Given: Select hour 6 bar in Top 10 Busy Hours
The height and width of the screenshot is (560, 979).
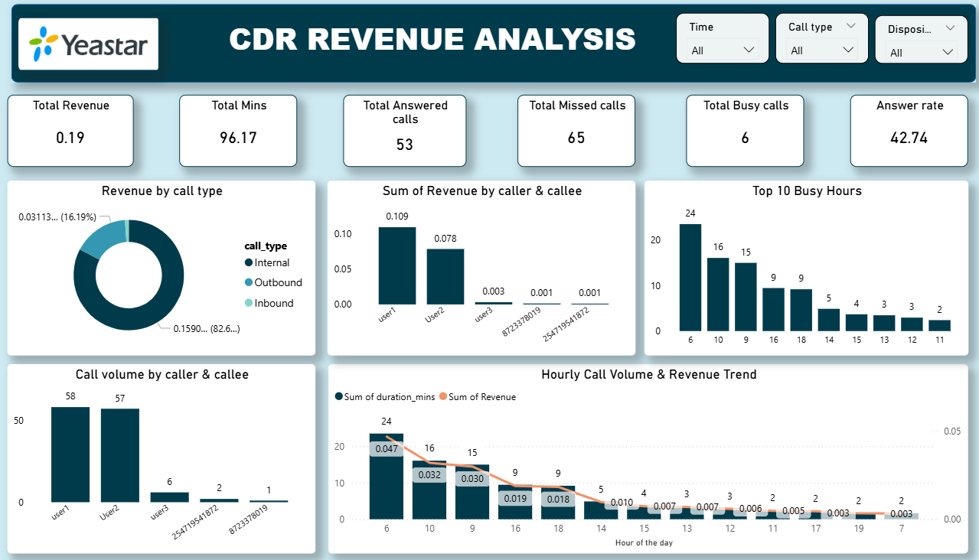Looking at the screenshot, I should (x=690, y=277).
